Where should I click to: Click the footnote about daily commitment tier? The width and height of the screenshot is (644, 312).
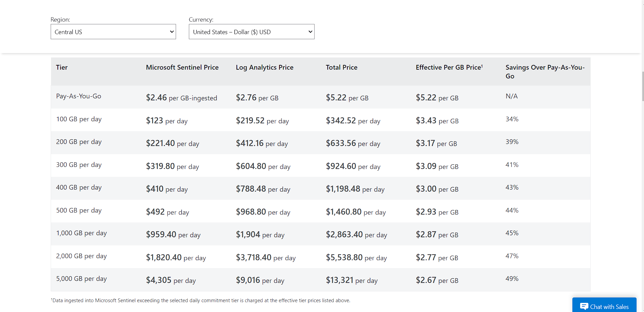point(201,301)
